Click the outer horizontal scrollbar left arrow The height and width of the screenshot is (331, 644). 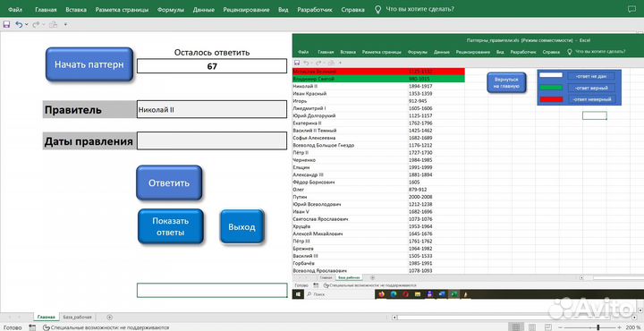coord(394,317)
